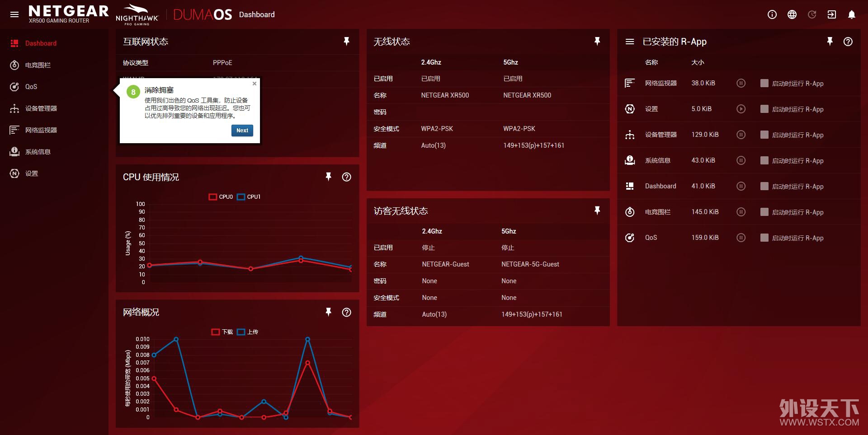Toggle run-on-startup for 设置 R-App

pyautogui.click(x=764, y=109)
